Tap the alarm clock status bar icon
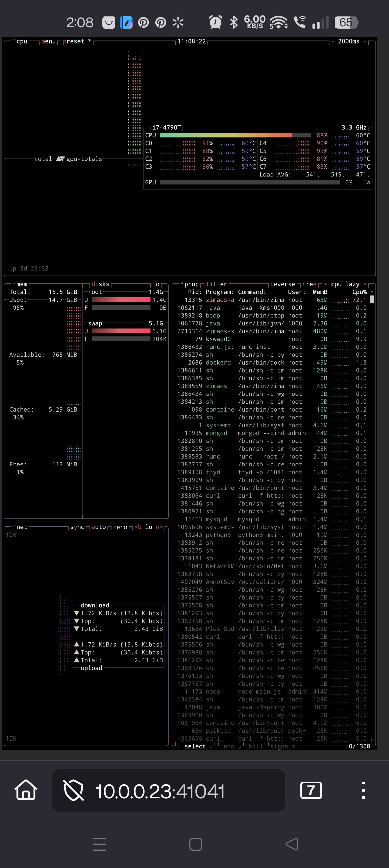 [x=216, y=22]
